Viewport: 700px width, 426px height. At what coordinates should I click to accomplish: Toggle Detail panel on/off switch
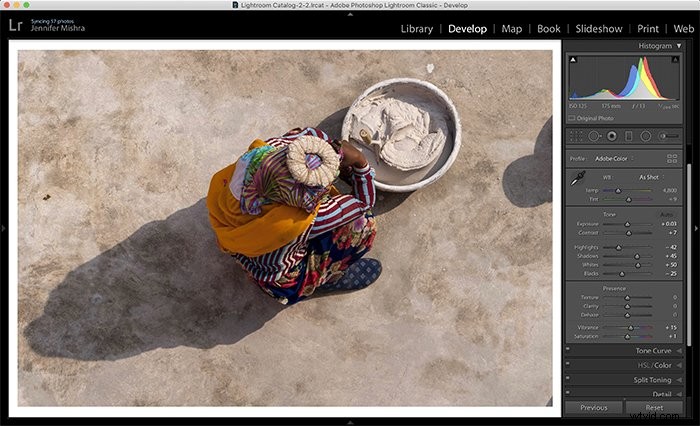click(x=568, y=393)
